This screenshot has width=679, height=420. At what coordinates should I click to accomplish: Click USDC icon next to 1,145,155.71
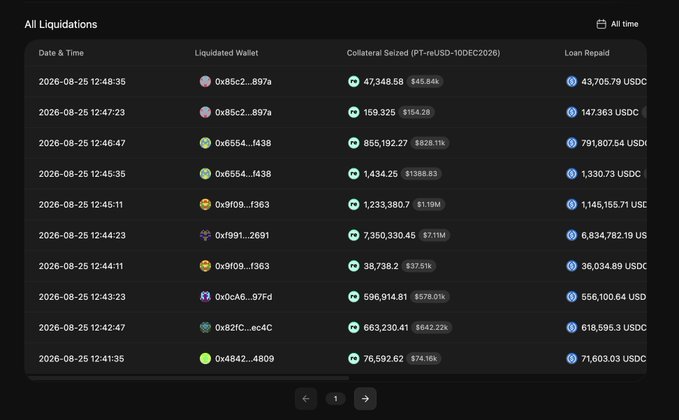click(572, 204)
